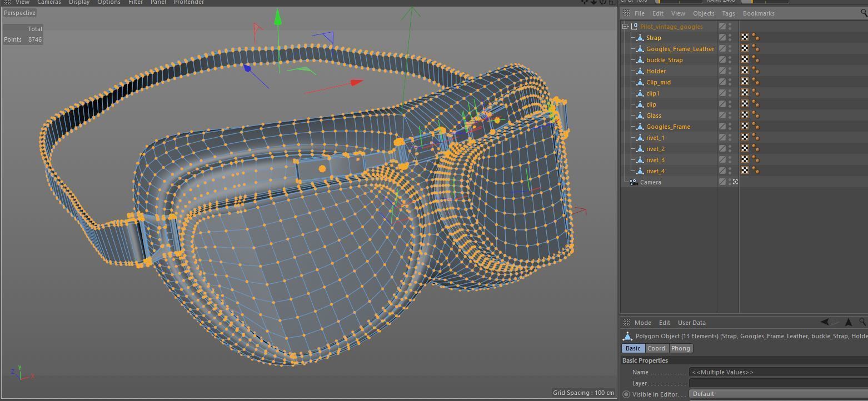868x401 pixels.
Task: Switch to the Coord. tab
Action: tap(657, 349)
